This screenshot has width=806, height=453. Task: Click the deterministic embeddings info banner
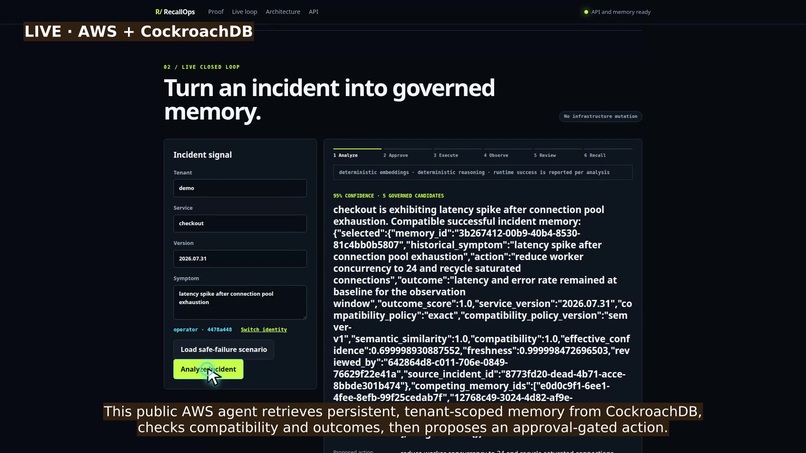click(483, 173)
